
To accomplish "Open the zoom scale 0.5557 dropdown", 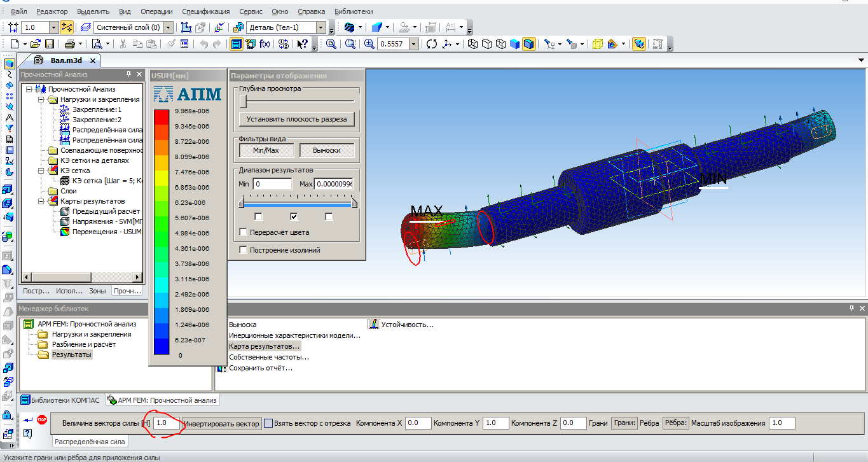I will click(x=415, y=44).
